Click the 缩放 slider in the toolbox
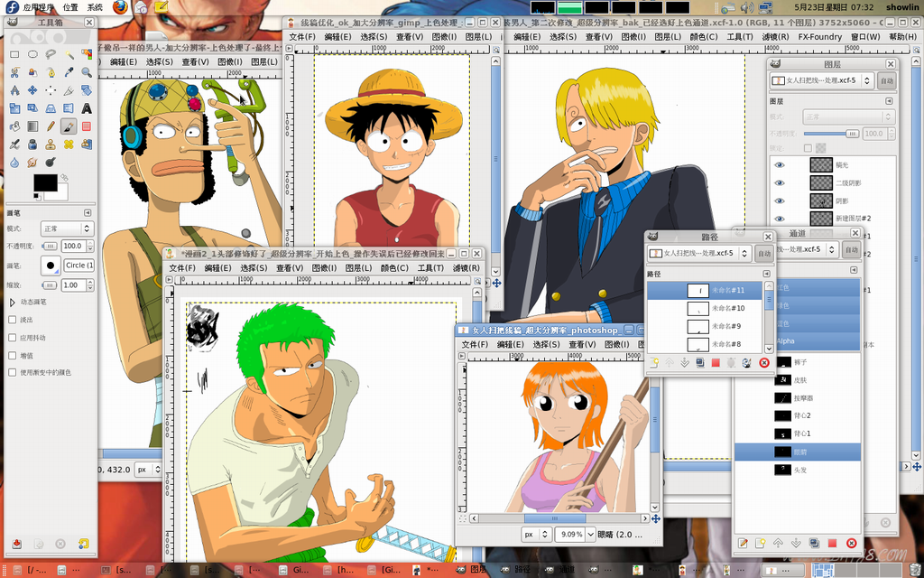The width and height of the screenshot is (924, 578). pos(49,284)
